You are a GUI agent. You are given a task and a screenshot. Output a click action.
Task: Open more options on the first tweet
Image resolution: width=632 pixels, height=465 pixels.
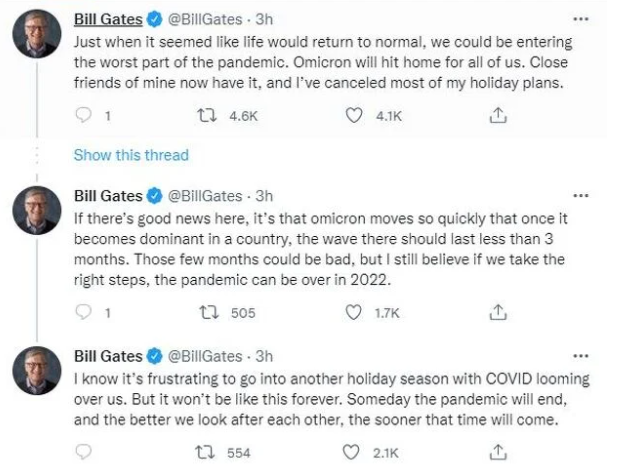579,19
